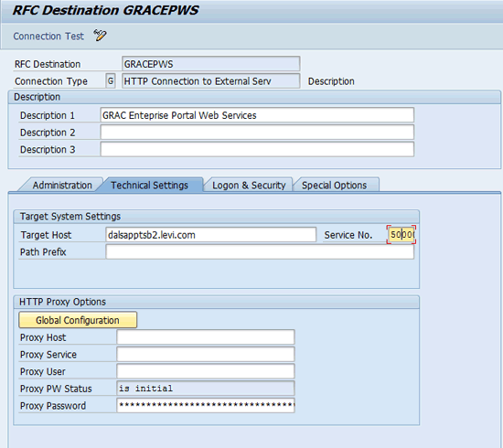Image resolution: width=503 pixels, height=448 pixels.
Task: Switch to the Logon & Security tab
Action: pyautogui.click(x=249, y=185)
